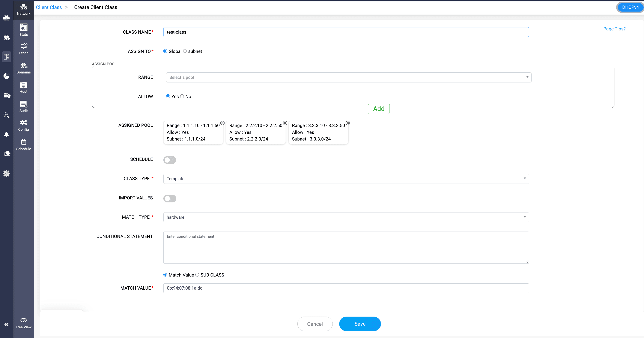Image resolution: width=644 pixels, height=338 pixels.
Task: Collapse sidebar with double chevron
Action: pos(6,324)
